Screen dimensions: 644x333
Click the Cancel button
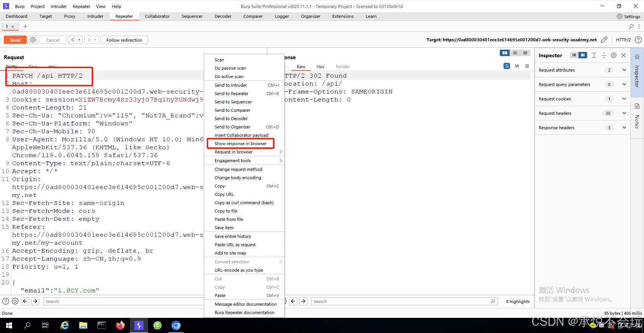(53, 40)
